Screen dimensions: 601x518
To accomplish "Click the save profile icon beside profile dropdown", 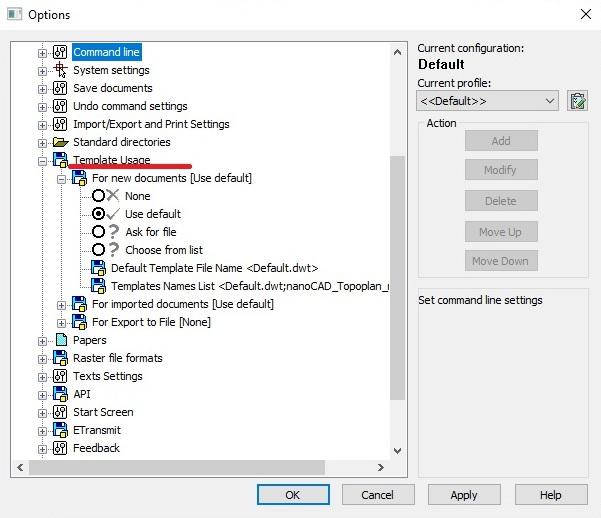I will pos(577,101).
